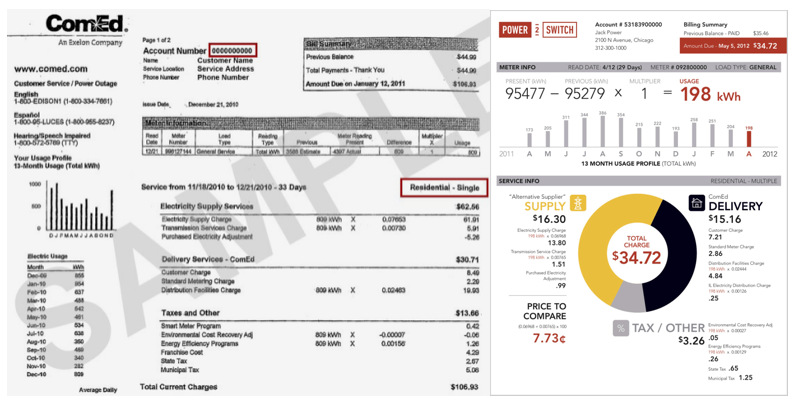Click Issue Date December 21, 2010
The height and width of the screenshot is (408, 801).
[191, 104]
